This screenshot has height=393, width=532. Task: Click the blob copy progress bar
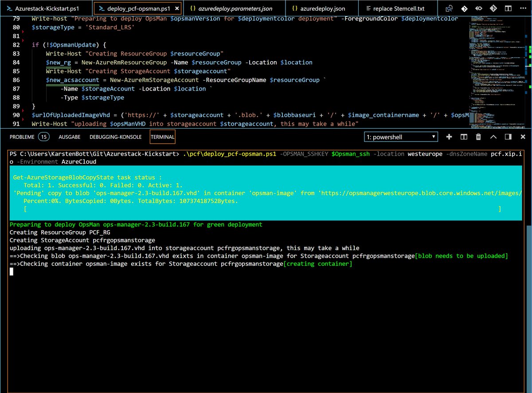263,209
